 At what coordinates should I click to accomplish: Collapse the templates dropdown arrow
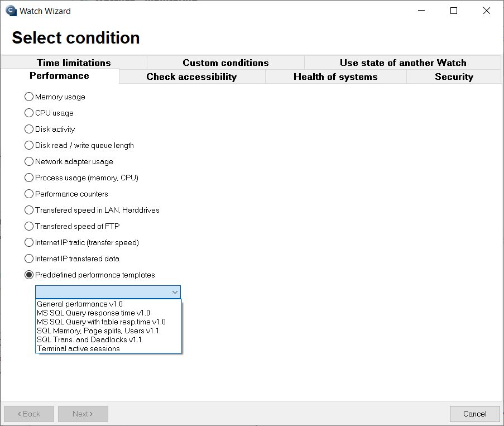pos(175,292)
